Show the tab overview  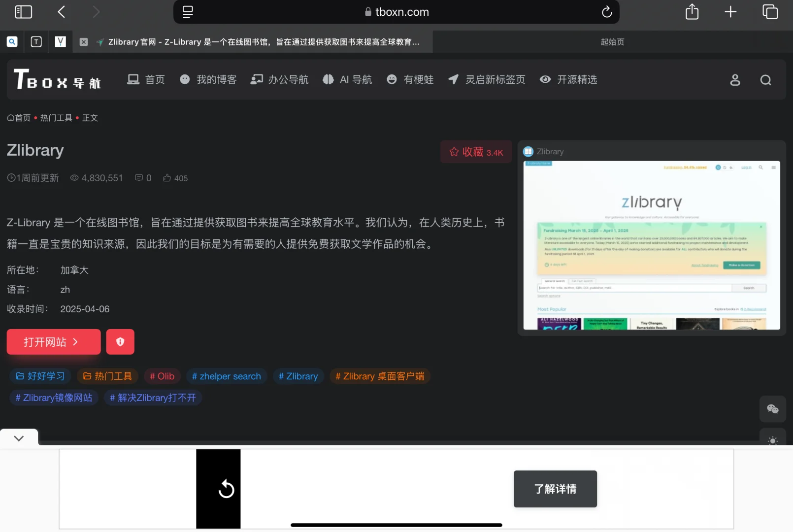click(770, 12)
